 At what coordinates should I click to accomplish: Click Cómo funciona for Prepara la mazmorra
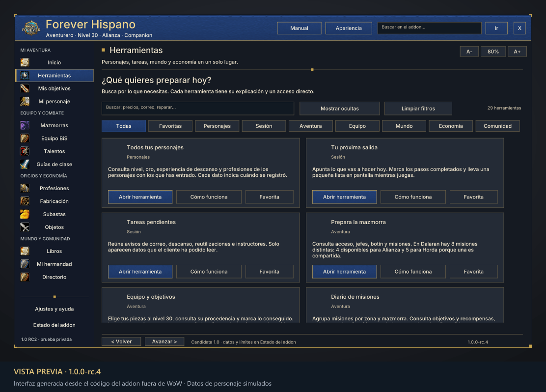[413, 272]
